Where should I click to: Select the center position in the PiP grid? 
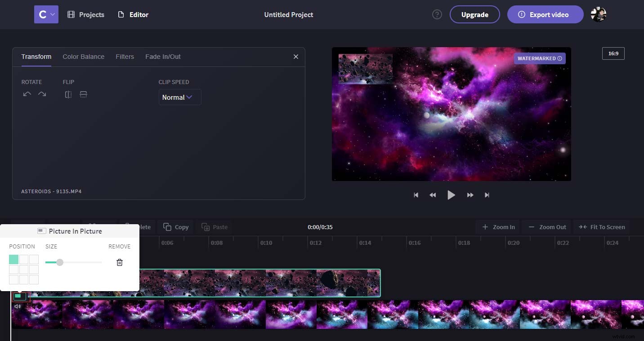[24, 269]
